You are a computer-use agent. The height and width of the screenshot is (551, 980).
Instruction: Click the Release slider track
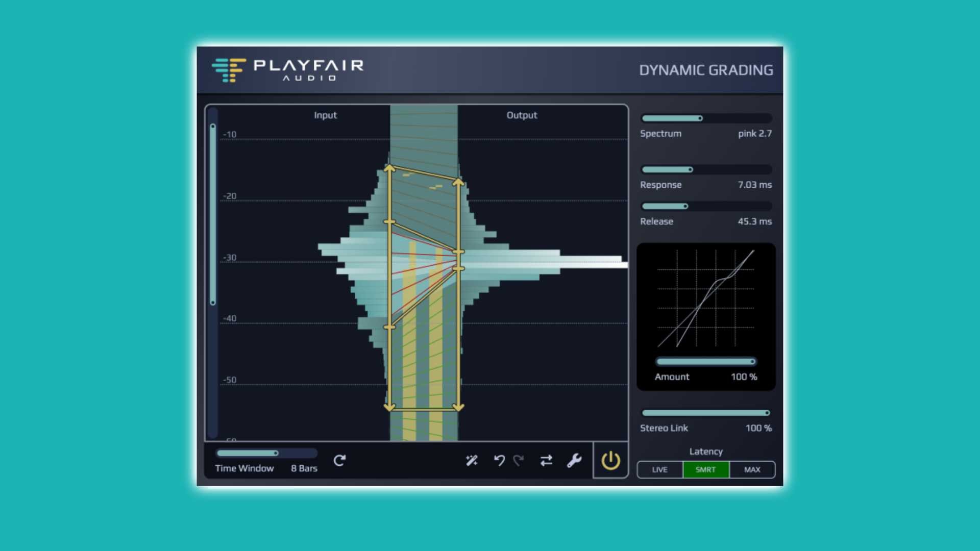pyautogui.click(x=706, y=206)
